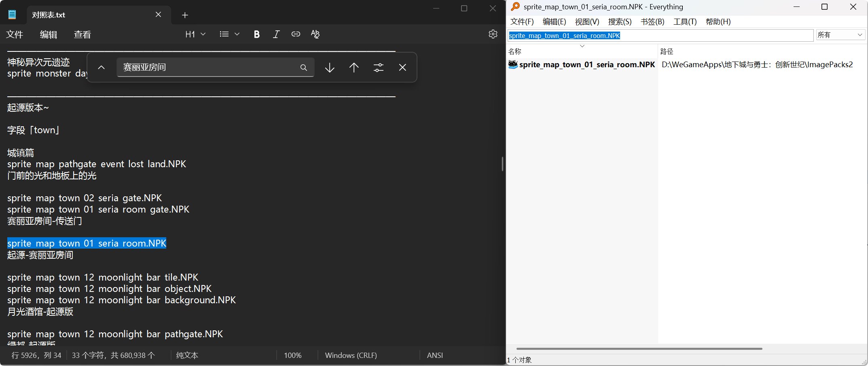Close the find bar
The image size is (868, 366).
(402, 68)
